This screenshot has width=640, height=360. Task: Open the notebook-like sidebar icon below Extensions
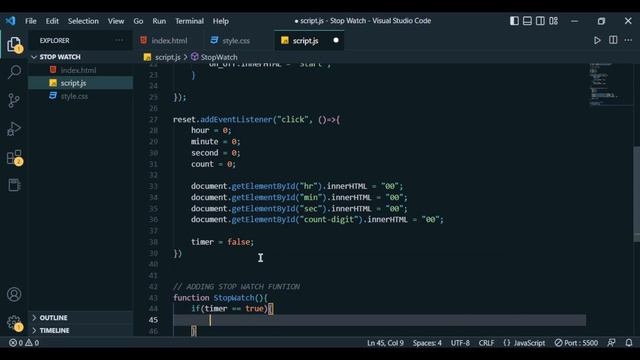point(14,185)
